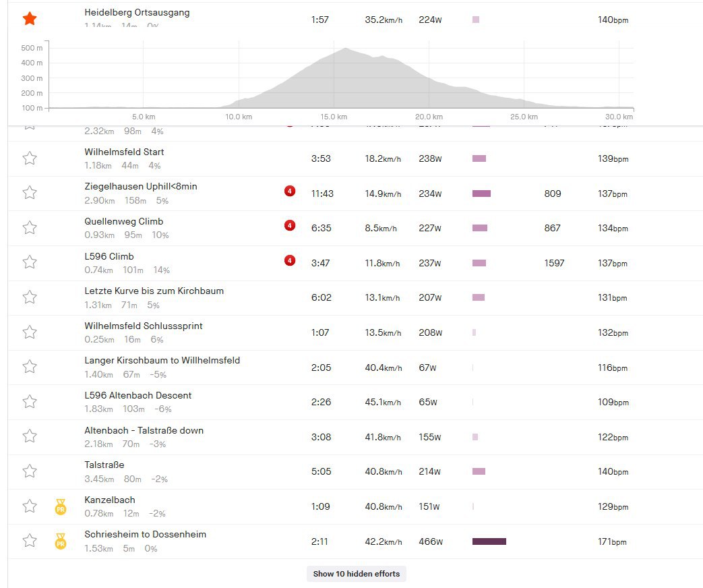
Task: Click category 4 badge on Ziegelhausen Uphill
Action: coord(290,191)
